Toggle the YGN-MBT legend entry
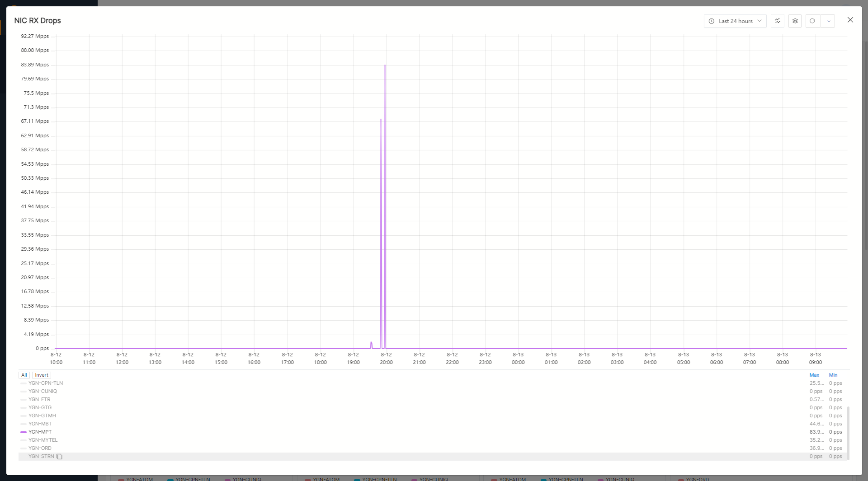The image size is (868, 481). point(40,424)
